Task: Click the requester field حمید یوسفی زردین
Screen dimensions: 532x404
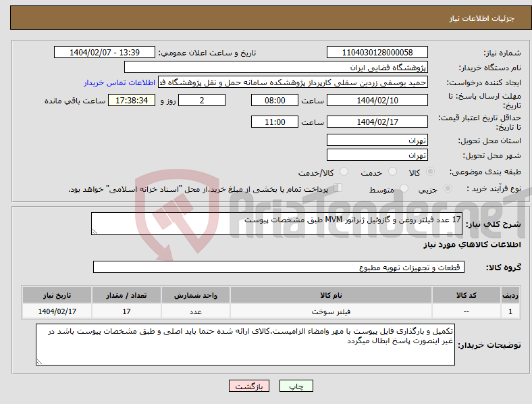Action: click(293, 82)
